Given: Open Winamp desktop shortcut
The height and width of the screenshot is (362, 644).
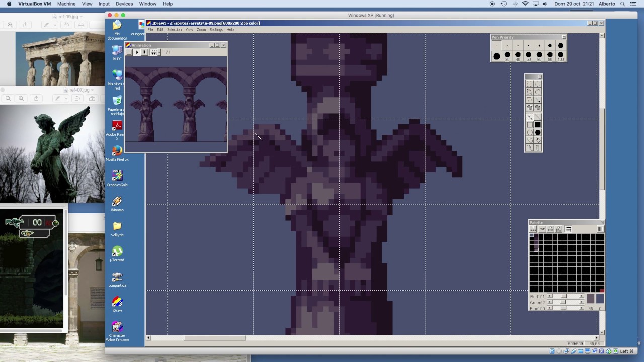Looking at the screenshot, I should tap(117, 204).
